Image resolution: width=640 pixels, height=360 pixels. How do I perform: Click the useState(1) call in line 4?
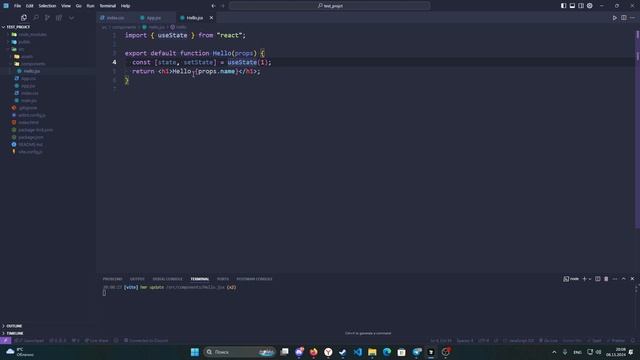[247, 62]
